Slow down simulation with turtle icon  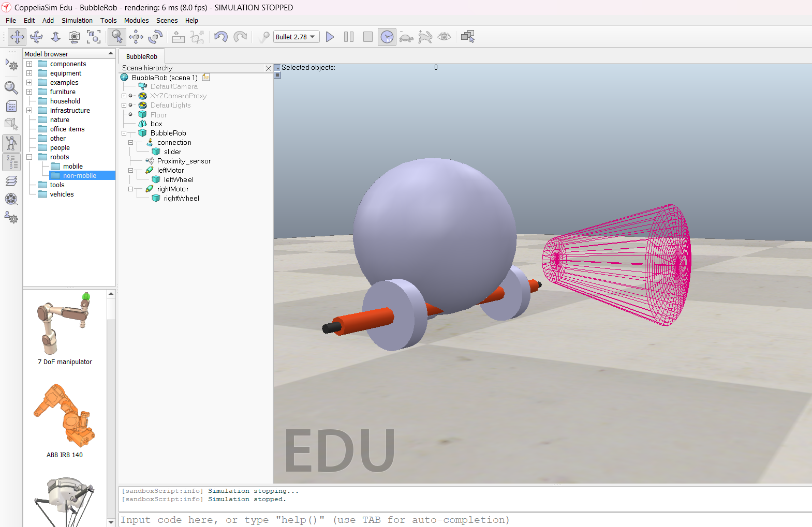coord(406,37)
